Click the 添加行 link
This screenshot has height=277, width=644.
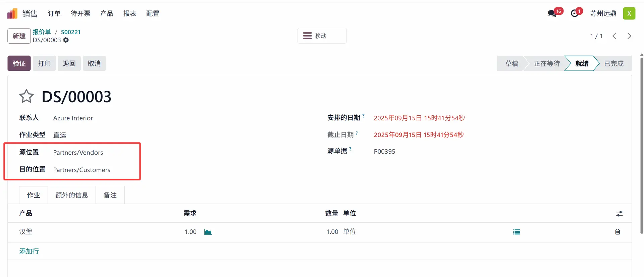coord(29,251)
